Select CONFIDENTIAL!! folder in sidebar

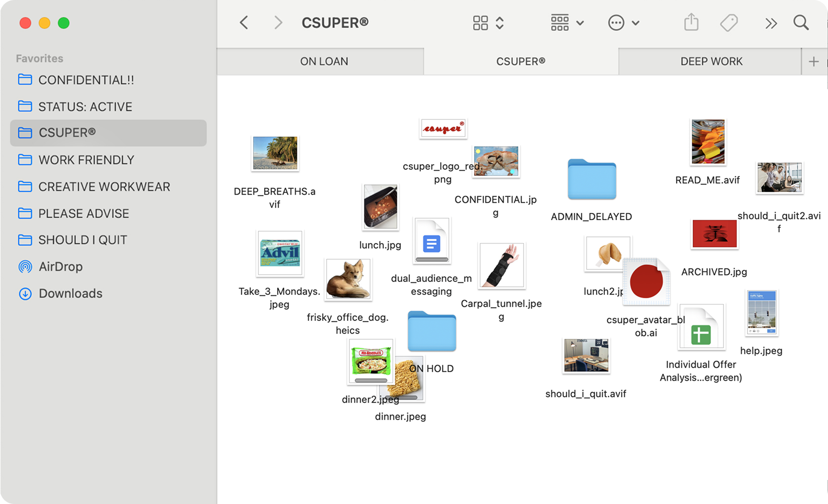tap(86, 80)
